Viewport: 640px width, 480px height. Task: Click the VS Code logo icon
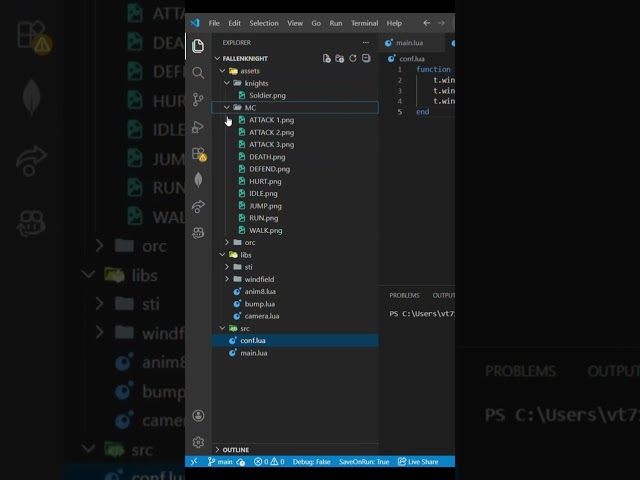195,23
